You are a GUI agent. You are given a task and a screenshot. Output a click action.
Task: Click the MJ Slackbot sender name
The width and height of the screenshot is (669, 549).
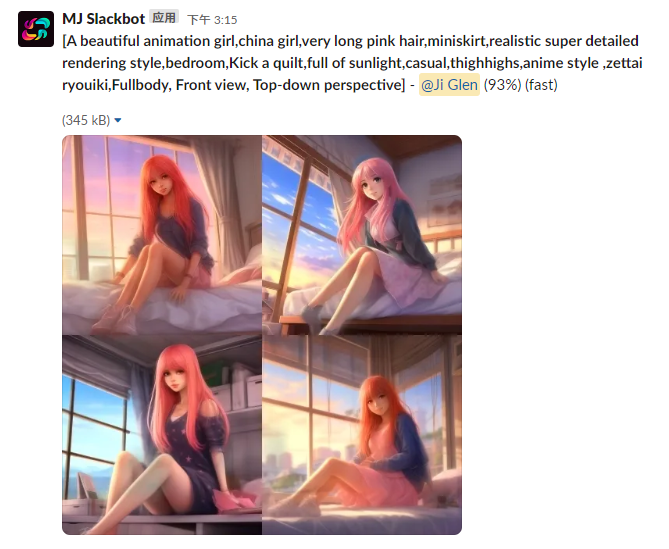tap(104, 19)
